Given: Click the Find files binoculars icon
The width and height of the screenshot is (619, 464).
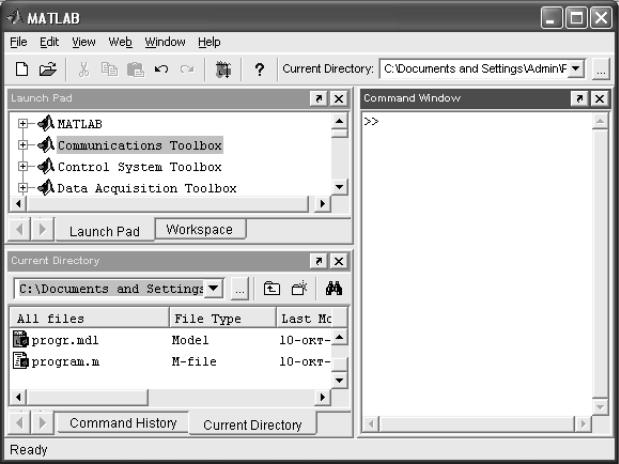Looking at the screenshot, I should (x=334, y=289).
